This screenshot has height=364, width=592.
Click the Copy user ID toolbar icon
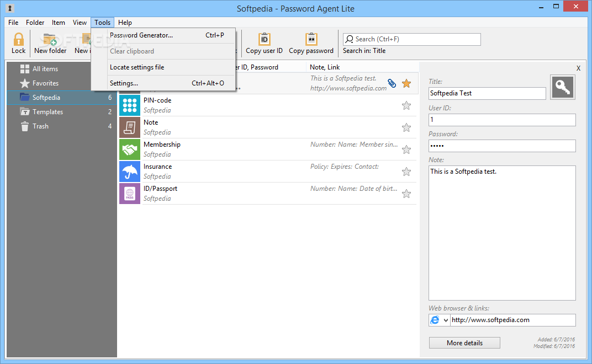(264, 39)
